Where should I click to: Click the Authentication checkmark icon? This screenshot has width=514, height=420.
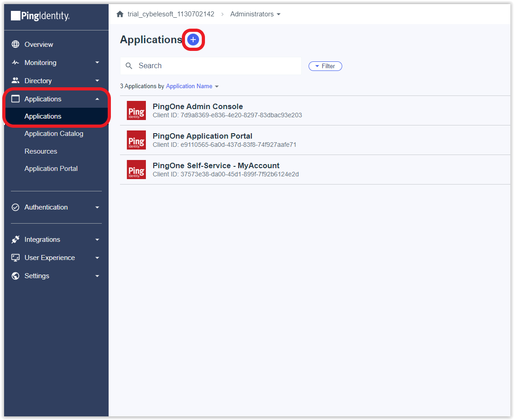point(15,207)
